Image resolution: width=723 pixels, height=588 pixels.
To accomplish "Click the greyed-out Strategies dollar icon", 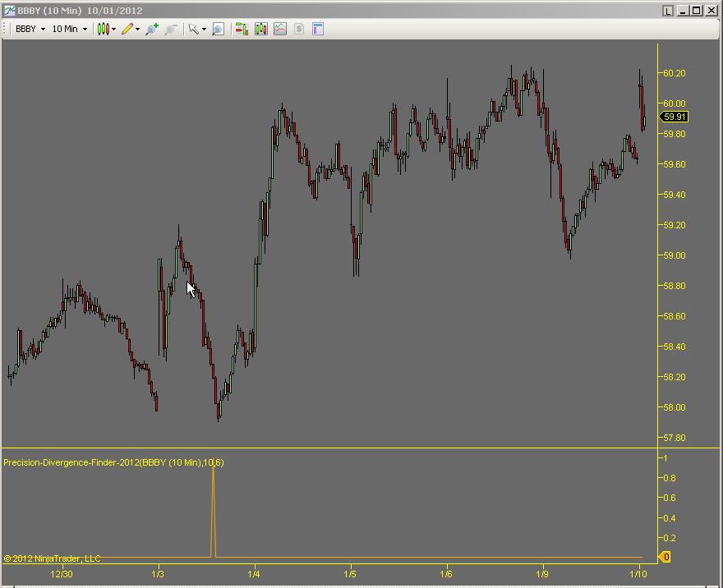I will point(299,29).
